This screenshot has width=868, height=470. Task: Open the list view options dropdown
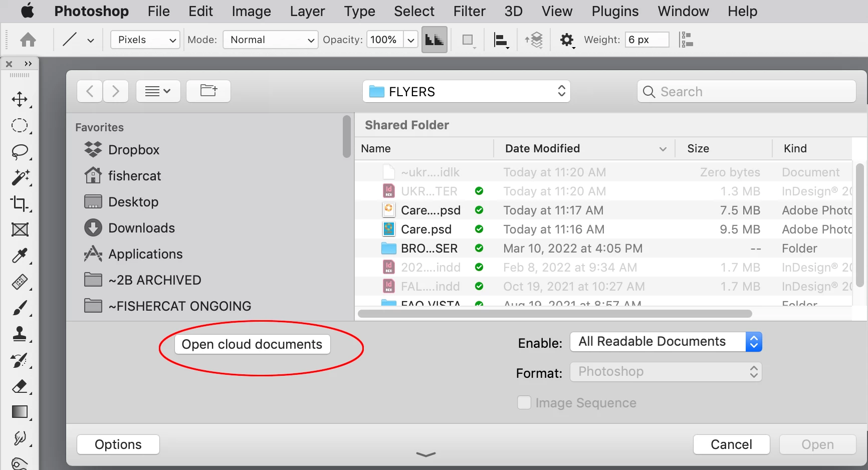[x=158, y=91]
